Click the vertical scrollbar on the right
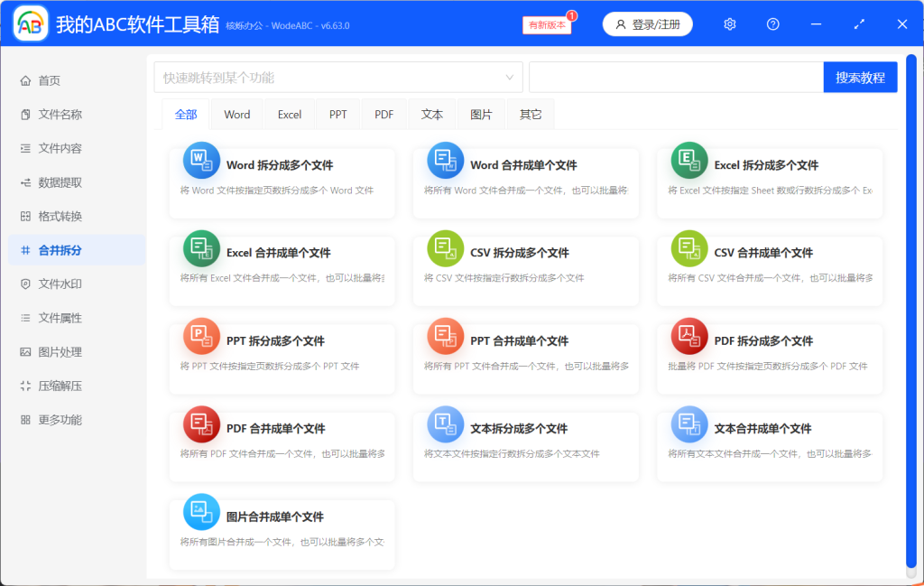 tap(911, 312)
